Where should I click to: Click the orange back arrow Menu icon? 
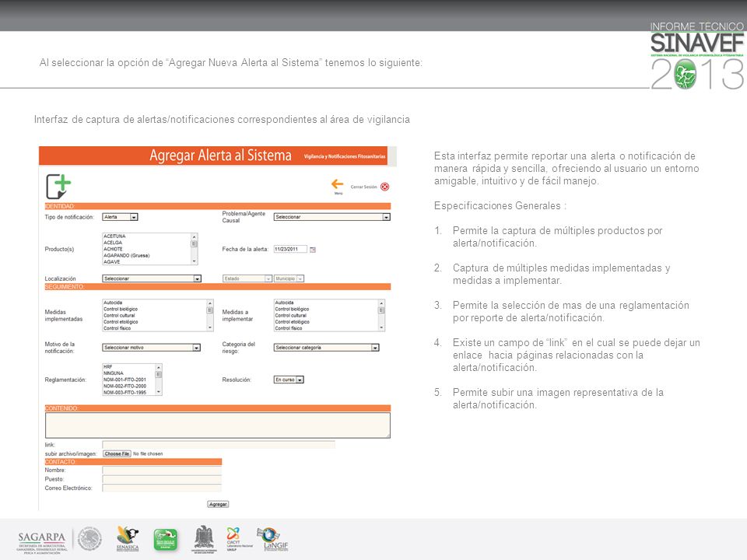tap(337, 185)
